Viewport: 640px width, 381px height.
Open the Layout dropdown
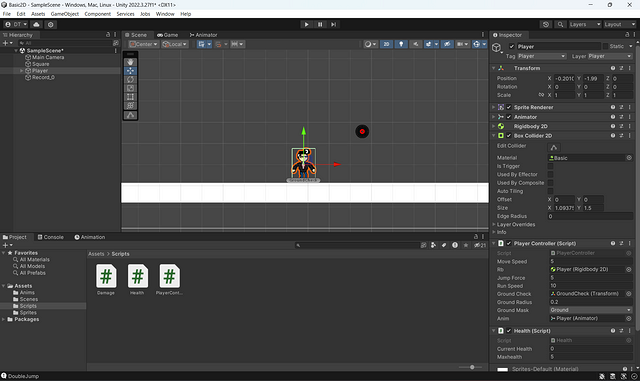pyautogui.click(x=620, y=25)
